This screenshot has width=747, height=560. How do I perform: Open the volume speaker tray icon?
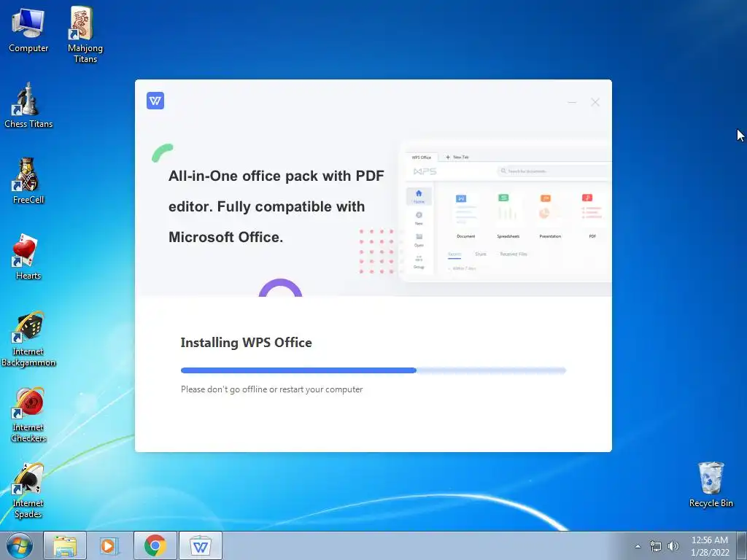coord(673,546)
